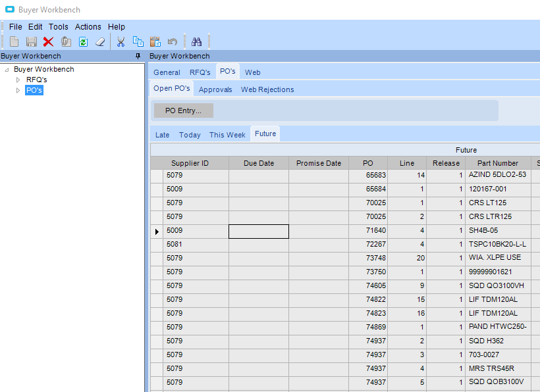540x392 pixels.
Task: Open the Approvals sub-tab
Action: [x=215, y=89]
